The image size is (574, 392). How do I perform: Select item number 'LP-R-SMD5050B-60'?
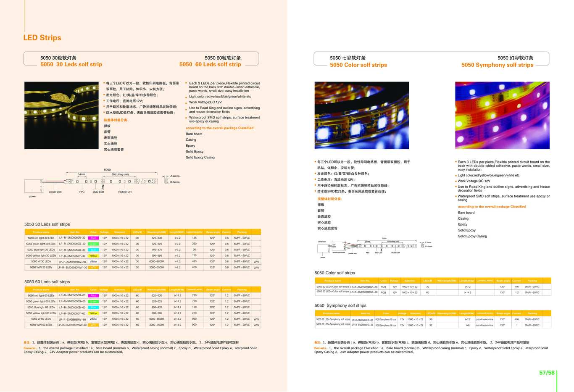[x=72, y=307]
